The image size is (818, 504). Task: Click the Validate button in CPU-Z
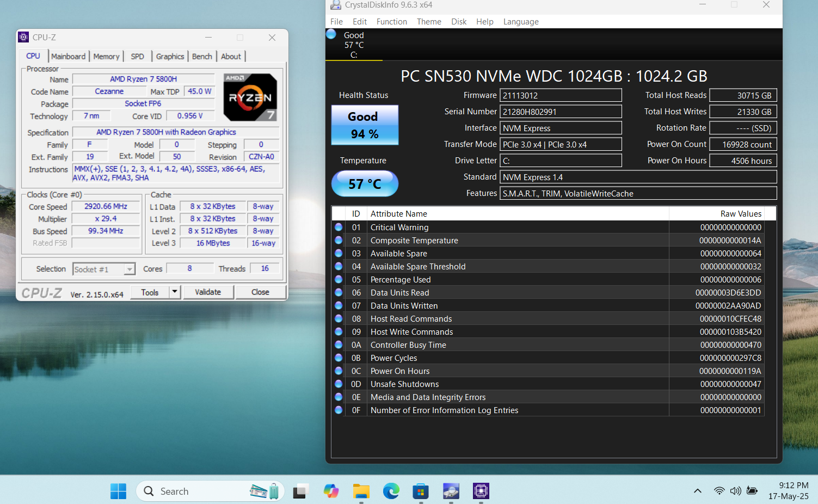tap(208, 292)
